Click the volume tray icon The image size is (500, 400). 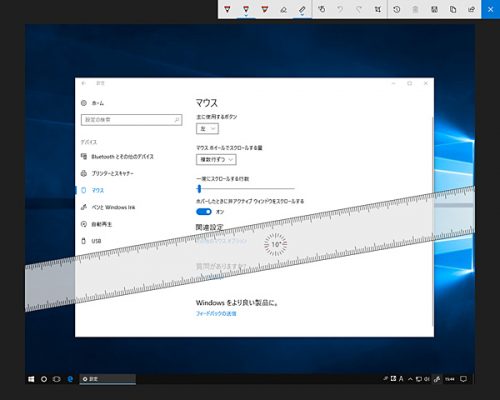click(427, 379)
